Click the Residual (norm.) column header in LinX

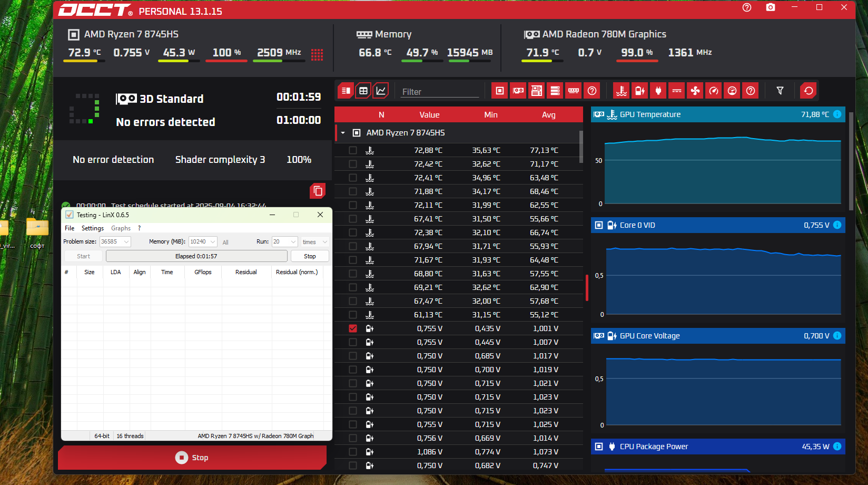(x=297, y=272)
